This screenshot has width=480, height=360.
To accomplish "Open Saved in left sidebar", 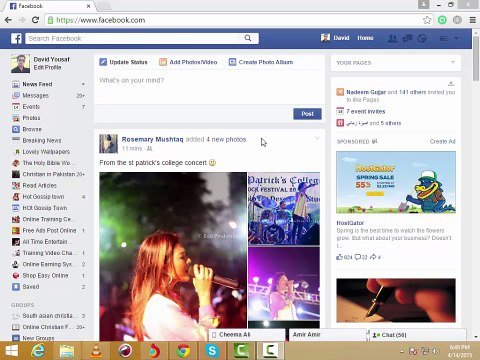I will pos(30,287).
